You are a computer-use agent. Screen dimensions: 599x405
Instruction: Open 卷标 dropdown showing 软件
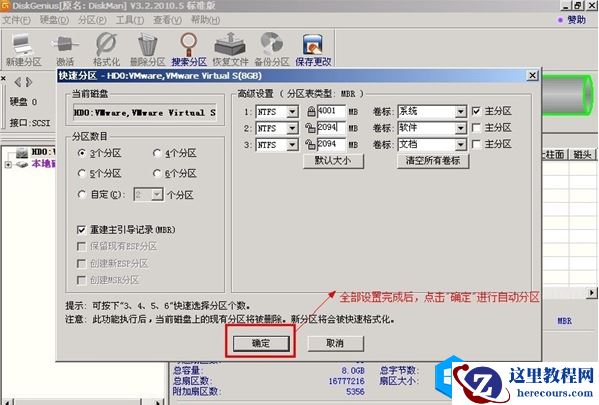pyautogui.click(x=461, y=128)
